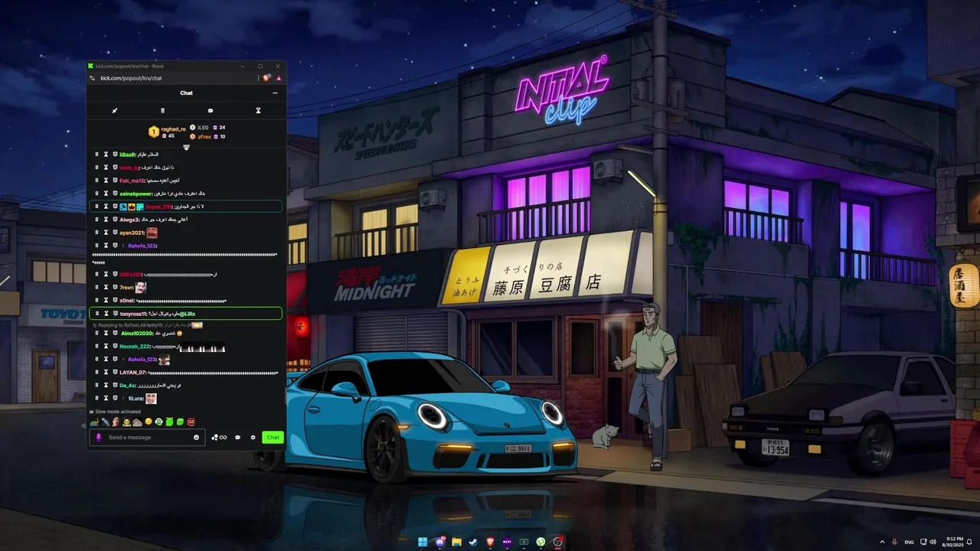Pick the red angry face quick emote
The width and height of the screenshot is (980, 551).
coord(191,422)
